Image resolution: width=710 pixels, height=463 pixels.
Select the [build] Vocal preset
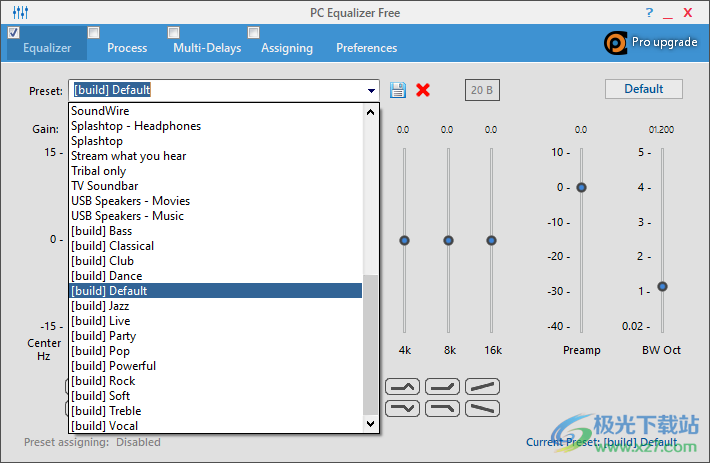coord(216,425)
